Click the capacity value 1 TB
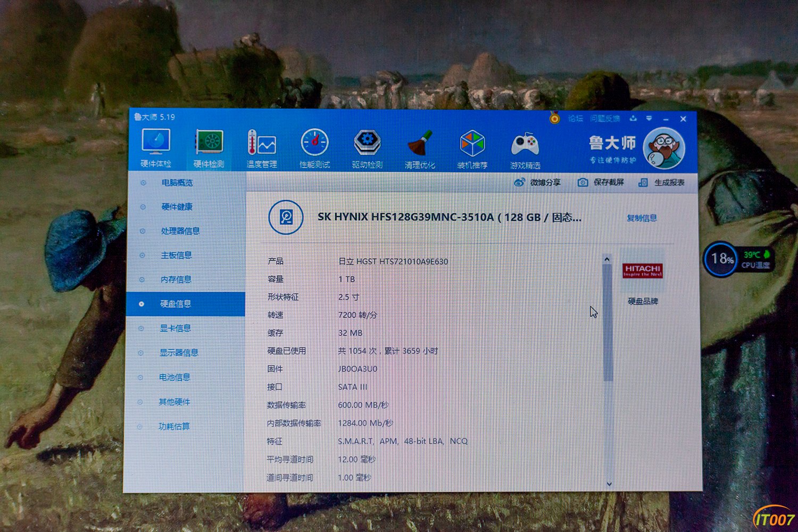798x532 pixels. [346, 279]
